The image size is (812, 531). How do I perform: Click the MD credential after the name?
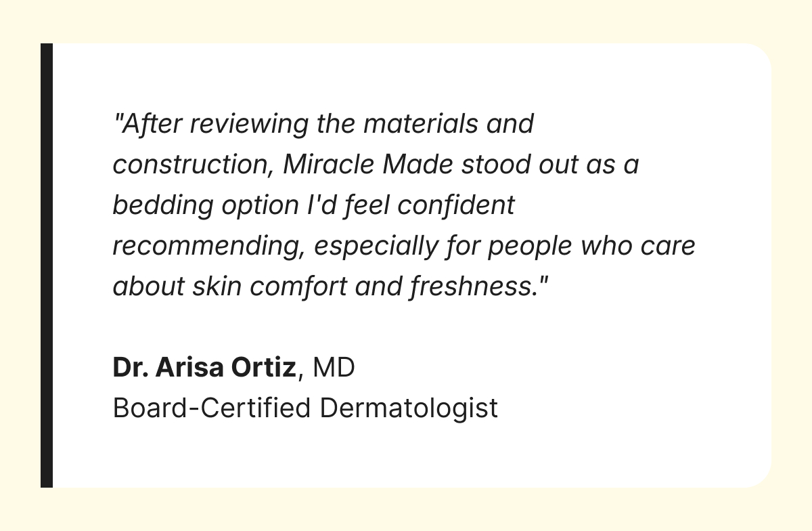click(334, 367)
